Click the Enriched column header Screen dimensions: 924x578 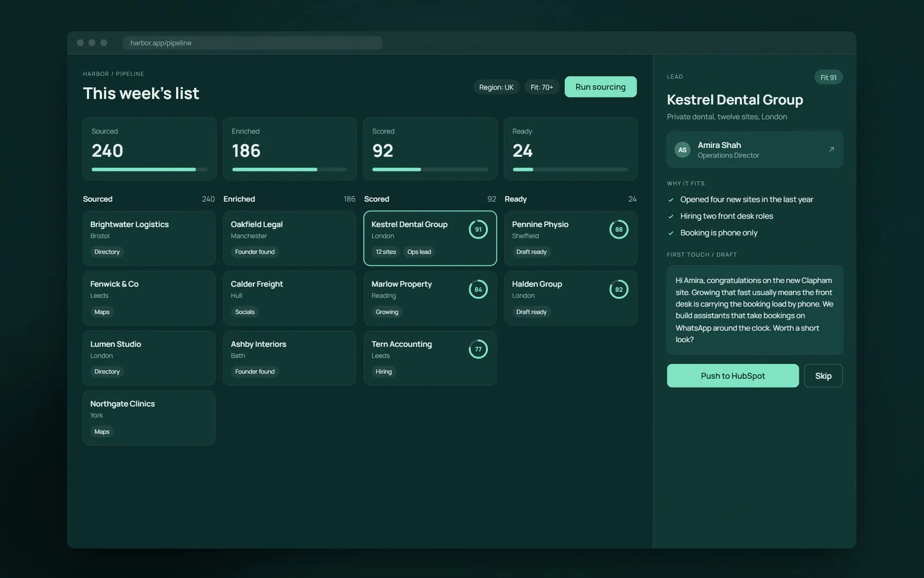(239, 199)
